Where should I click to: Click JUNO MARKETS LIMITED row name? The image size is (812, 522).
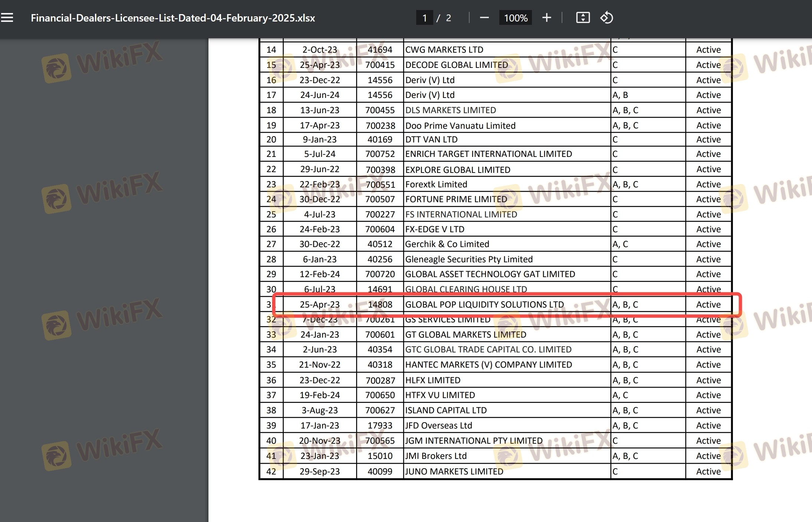tap(454, 471)
